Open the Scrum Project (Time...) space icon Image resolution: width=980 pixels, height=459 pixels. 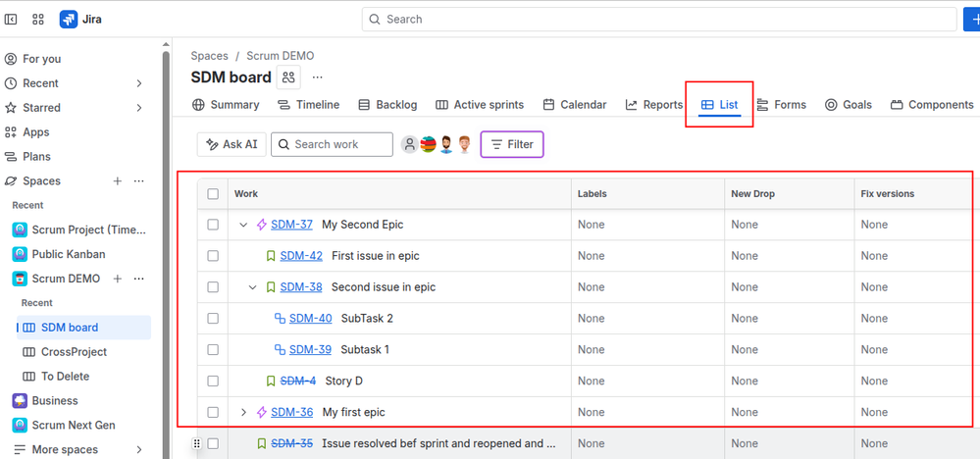pyautogui.click(x=20, y=229)
